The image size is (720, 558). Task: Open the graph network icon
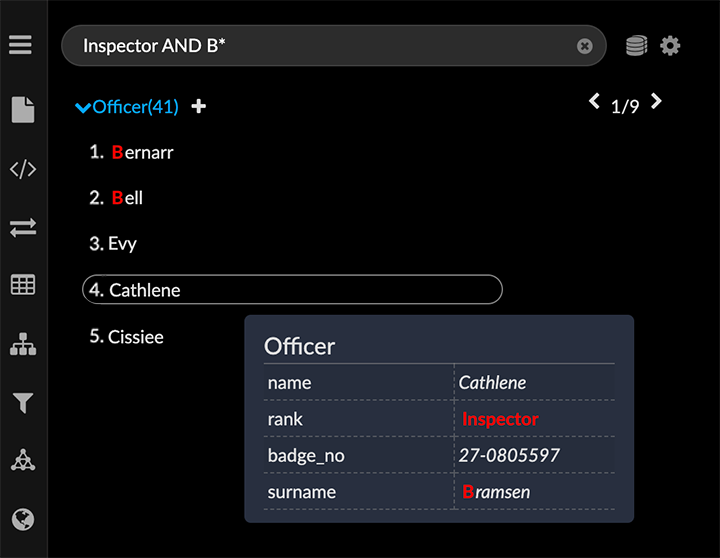point(22,461)
